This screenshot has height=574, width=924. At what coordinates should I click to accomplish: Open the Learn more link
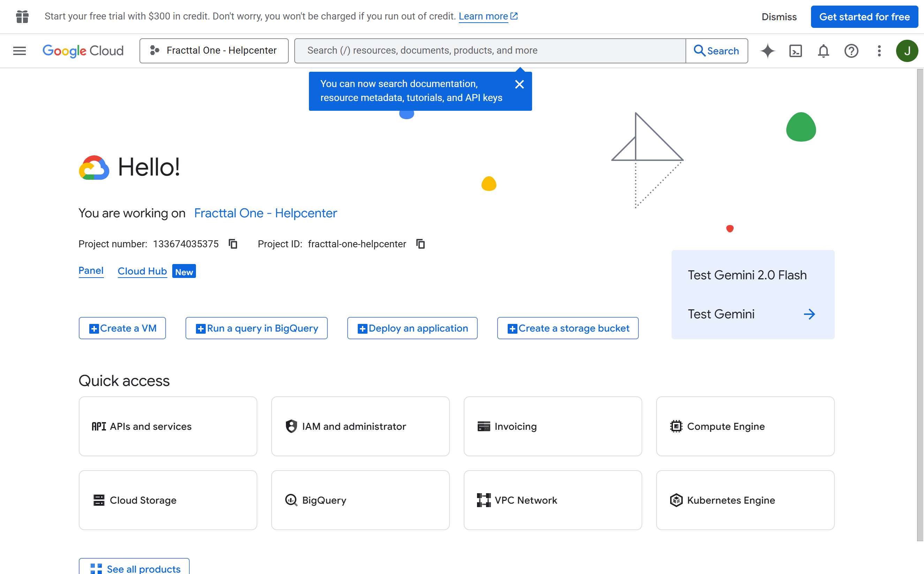484,16
